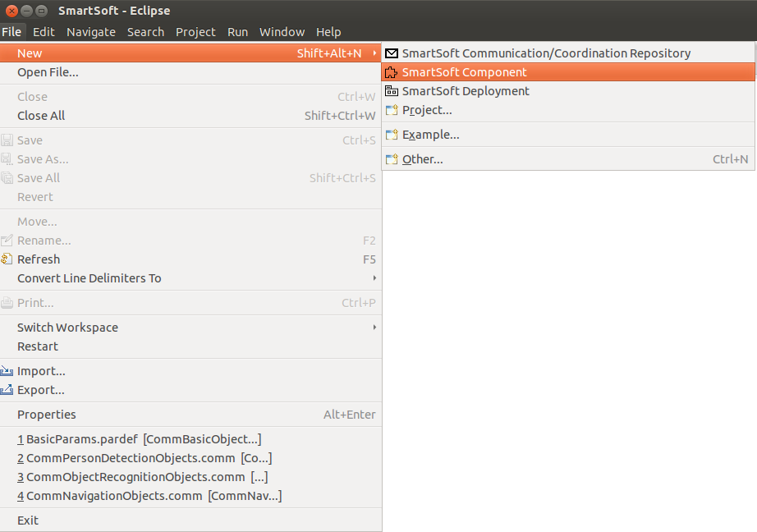757x532 pixels.
Task: Click the Other... wizard icon
Action: pos(392,158)
